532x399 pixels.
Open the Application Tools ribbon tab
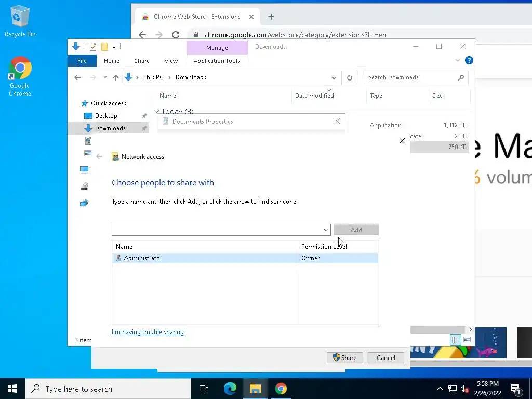click(x=217, y=61)
